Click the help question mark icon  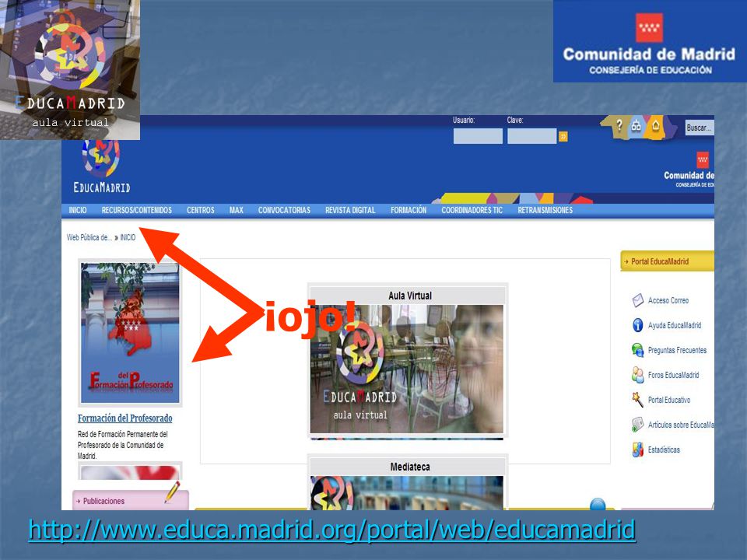pyautogui.click(x=619, y=126)
